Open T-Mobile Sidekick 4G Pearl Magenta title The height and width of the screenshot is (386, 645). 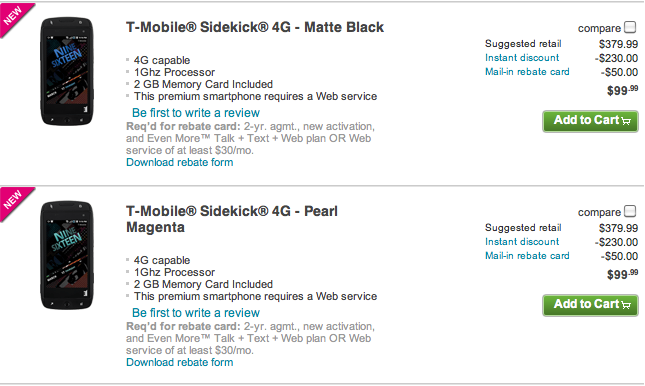tap(232, 219)
